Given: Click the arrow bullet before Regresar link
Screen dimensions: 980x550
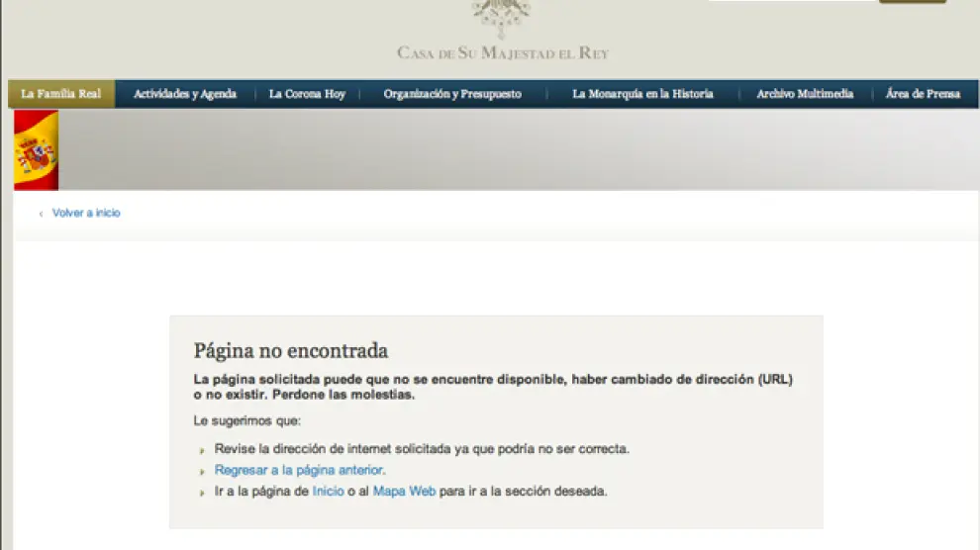Looking at the screenshot, I should tap(202, 471).
